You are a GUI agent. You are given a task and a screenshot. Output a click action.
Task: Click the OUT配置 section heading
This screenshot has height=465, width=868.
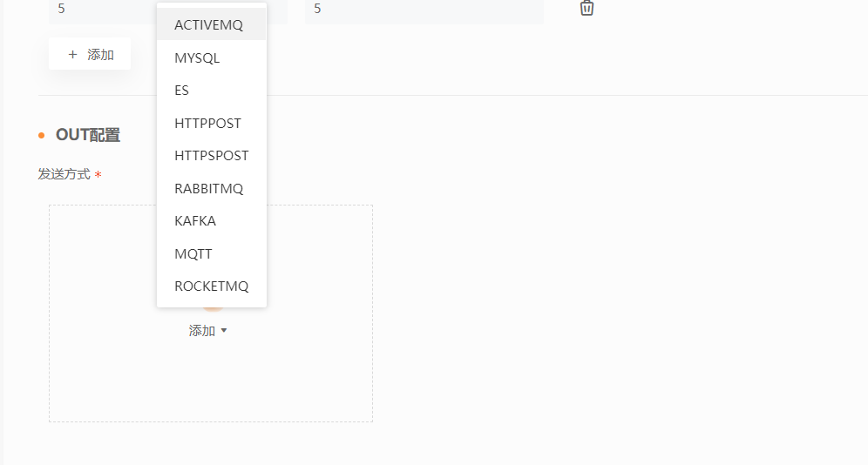click(88, 135)
